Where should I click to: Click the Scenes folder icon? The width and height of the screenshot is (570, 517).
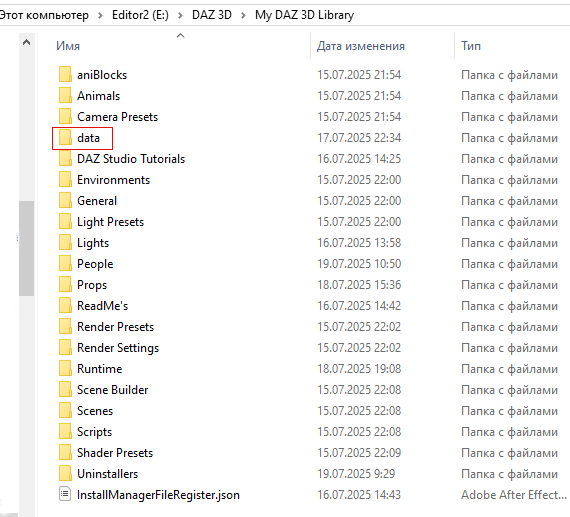point(65,411)
